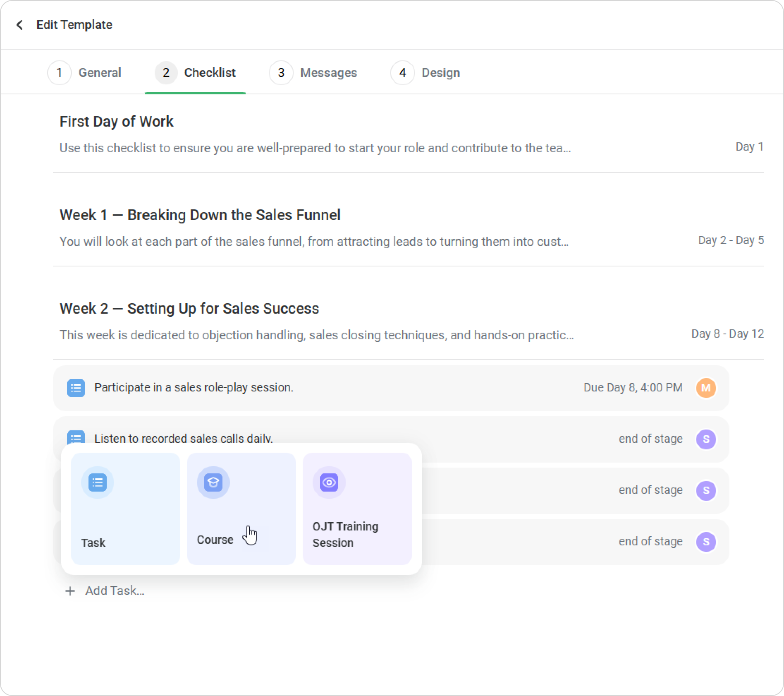Click the S avatar on the last task row
This screenshot has height=696, width=784.
tap(706, 542)
